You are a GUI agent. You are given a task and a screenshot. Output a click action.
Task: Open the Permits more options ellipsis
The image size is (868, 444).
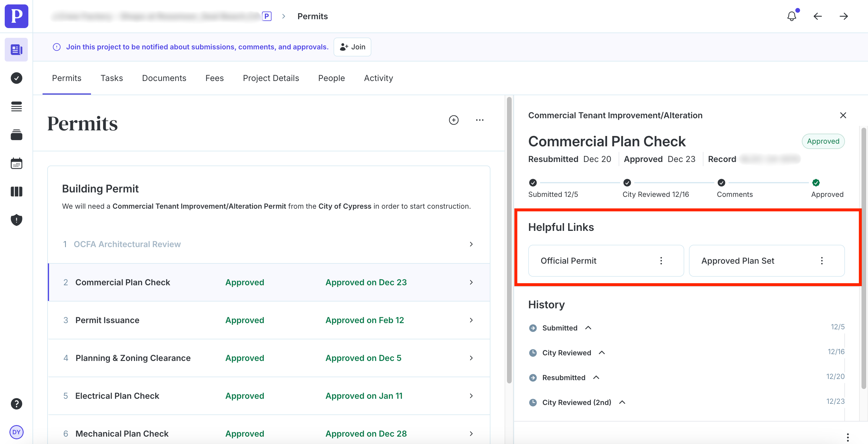click(479, 120)
